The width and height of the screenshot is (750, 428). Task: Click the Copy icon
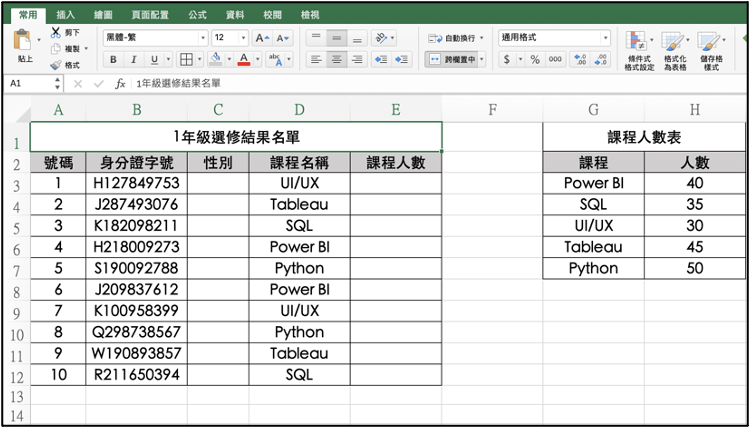(x=56, y=48)
